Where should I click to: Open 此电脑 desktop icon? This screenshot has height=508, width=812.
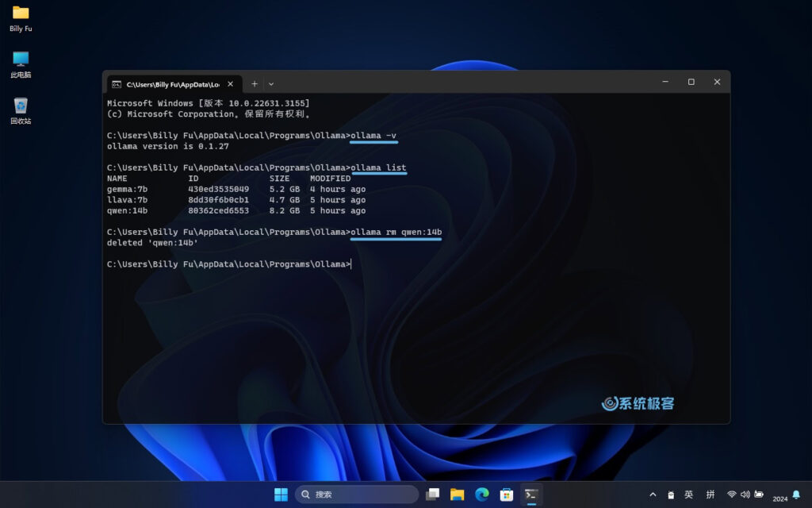click(20, 61)
